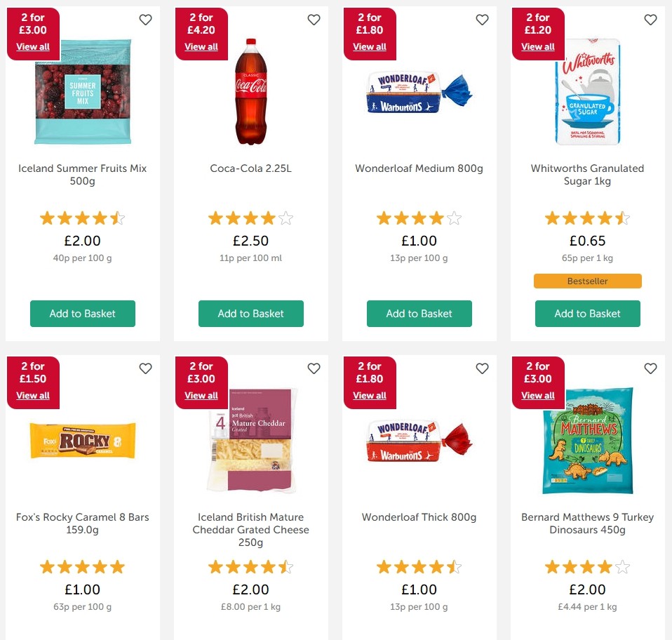Add Coca-Cola 2.25L to basket

[x=250, y=314]
